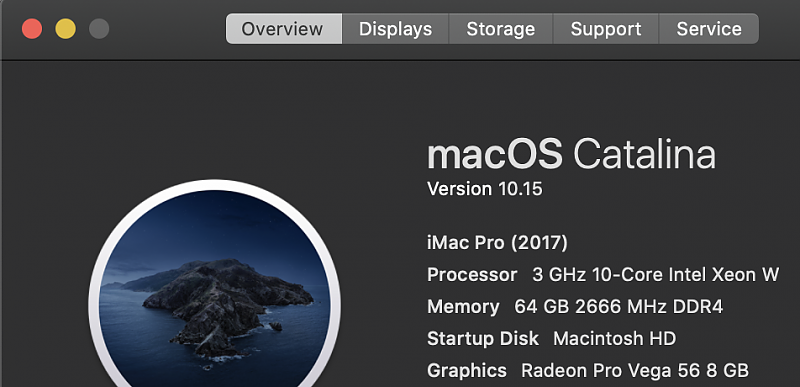800x387 pixels.
Task: Click the macOS Catalina heading
Action: click(571, 154)
